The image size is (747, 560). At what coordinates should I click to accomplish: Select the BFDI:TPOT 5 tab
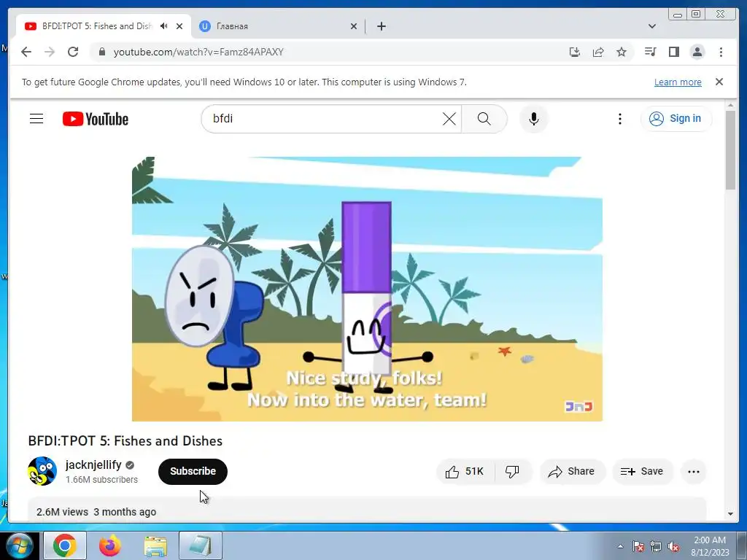104,26
